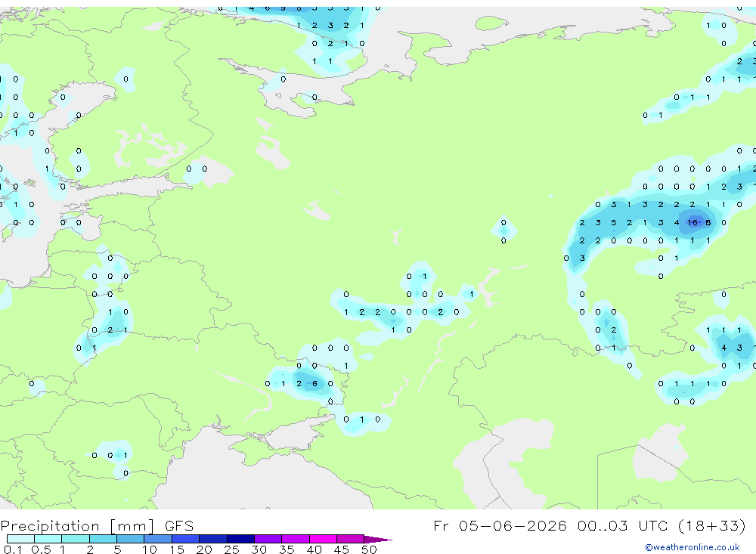
Task: Click legend swatch between 5 and 10
Action: (131, 539)
